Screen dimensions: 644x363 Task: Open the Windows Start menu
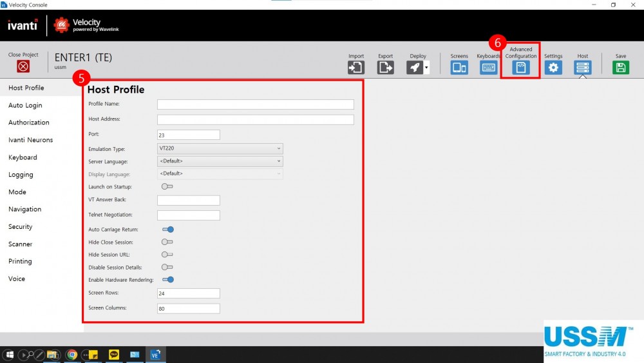pos(10,355)
